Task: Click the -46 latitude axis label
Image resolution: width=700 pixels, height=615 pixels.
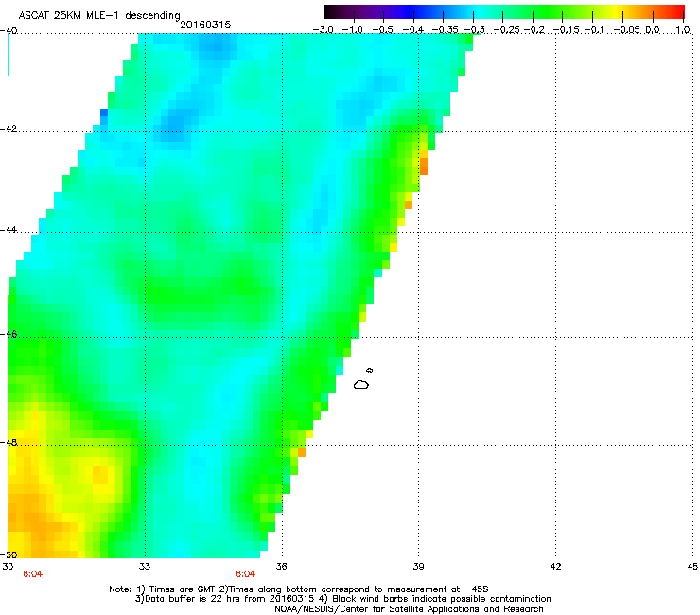Action: pos(9,334)
